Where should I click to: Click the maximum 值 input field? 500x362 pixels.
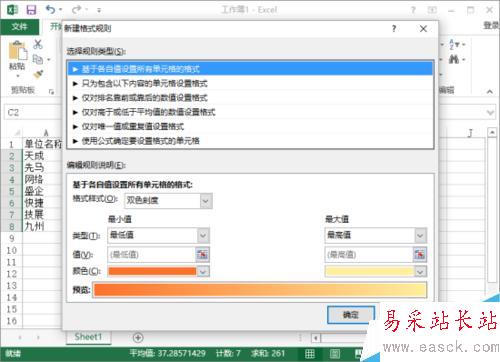[368, 255]
